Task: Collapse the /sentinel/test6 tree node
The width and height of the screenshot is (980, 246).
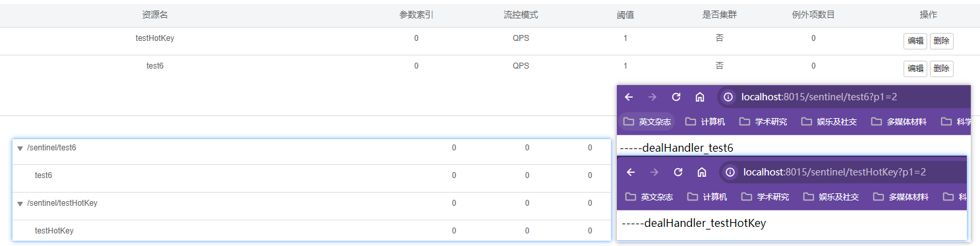Action: click(20, 148)
